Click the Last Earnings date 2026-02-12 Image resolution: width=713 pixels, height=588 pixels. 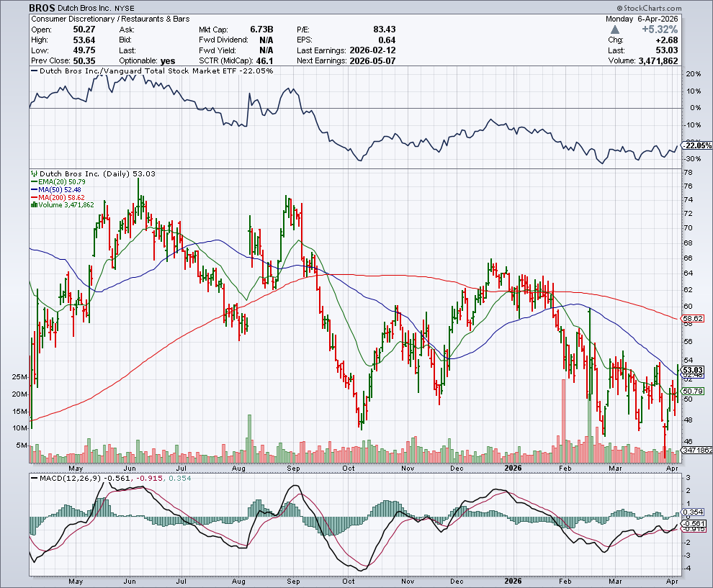(x=372, y=50)
